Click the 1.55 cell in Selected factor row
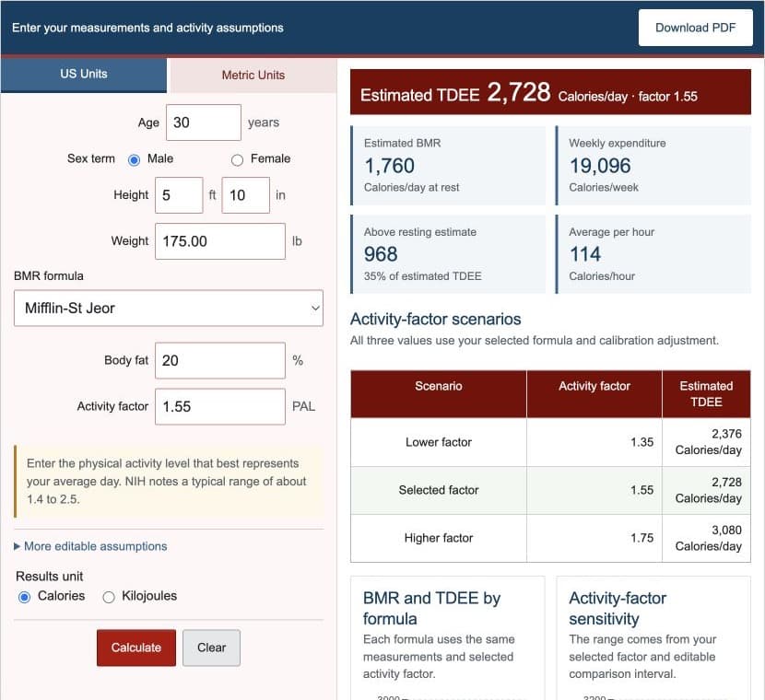 [594, 490]
